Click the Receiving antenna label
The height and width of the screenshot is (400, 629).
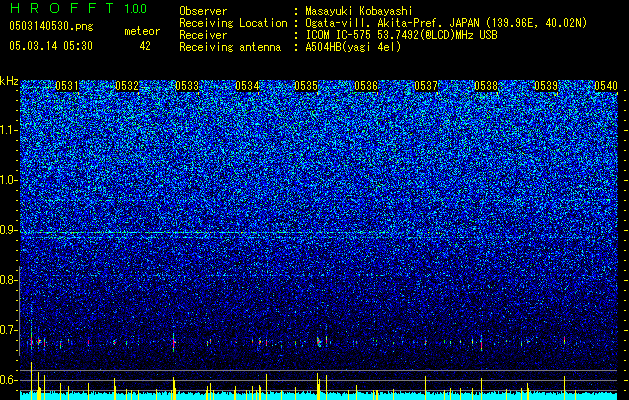230,47
